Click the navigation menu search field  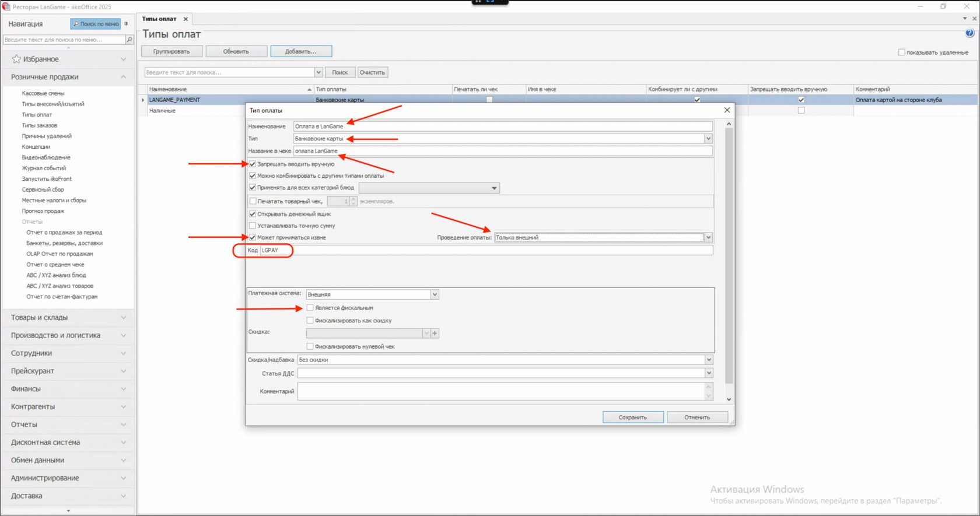[x=64, y=40]
